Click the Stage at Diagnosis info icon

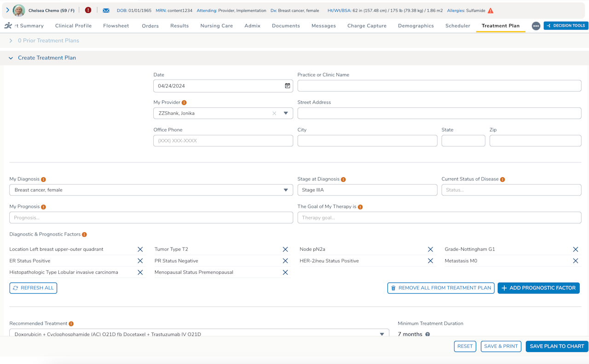pos(343,179)
